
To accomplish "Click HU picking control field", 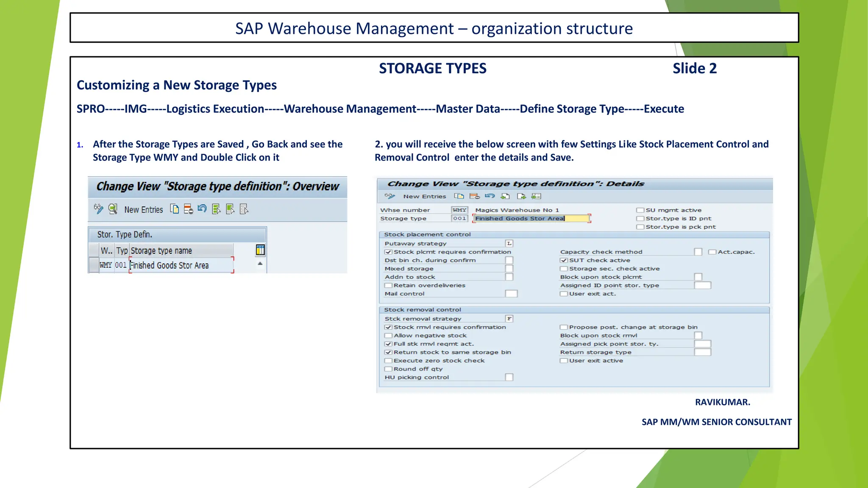I will point(509,377).
